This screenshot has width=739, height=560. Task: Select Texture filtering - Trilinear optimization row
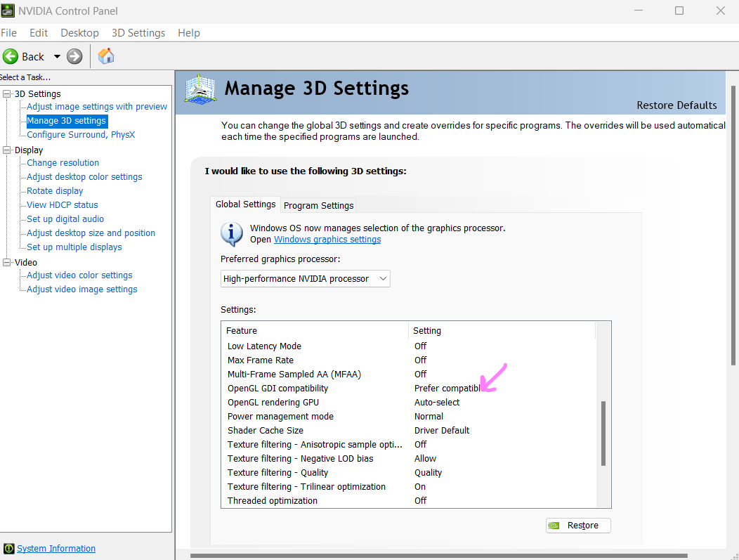409,486
